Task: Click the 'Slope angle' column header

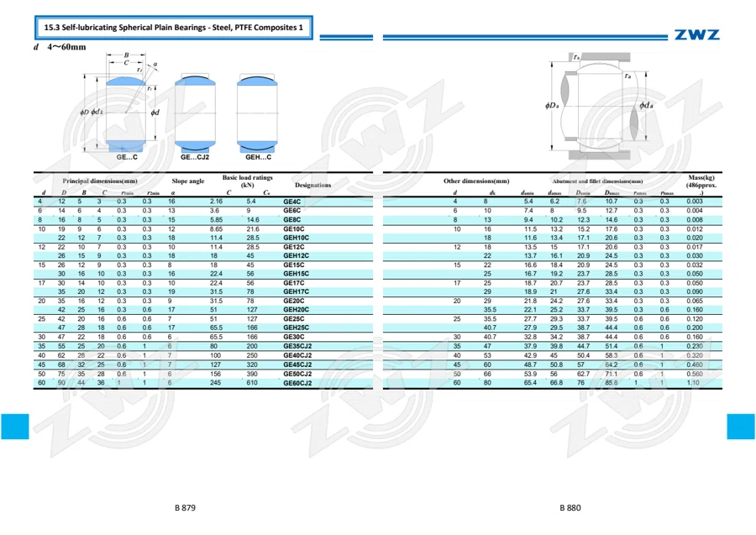Action: coord(188,181)
